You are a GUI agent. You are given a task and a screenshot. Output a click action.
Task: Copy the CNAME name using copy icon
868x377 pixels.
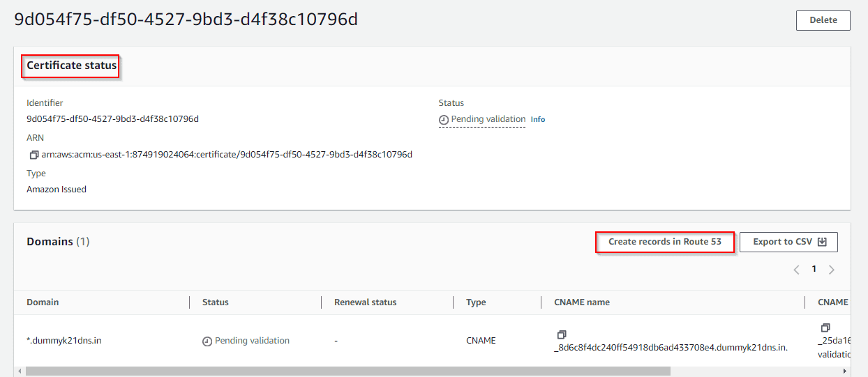pos(562,334)
